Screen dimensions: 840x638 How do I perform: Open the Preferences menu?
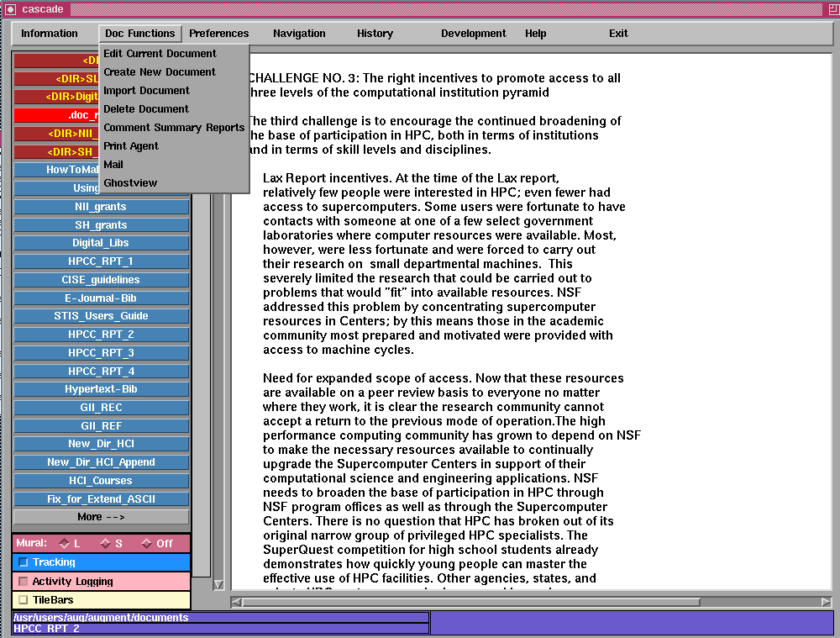pyautogui.click(x=218, y=34)
